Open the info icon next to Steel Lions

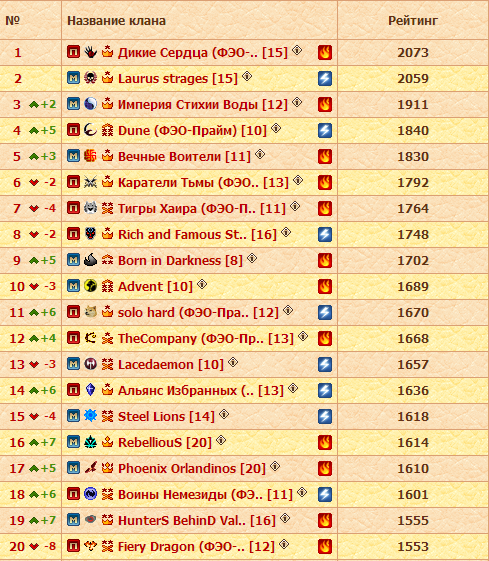224,414
